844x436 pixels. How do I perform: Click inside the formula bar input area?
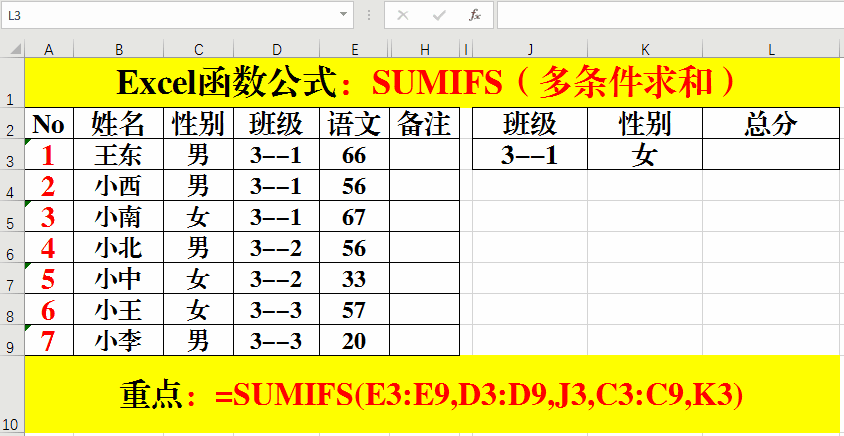pyautogui.click(x=670, y=15)
